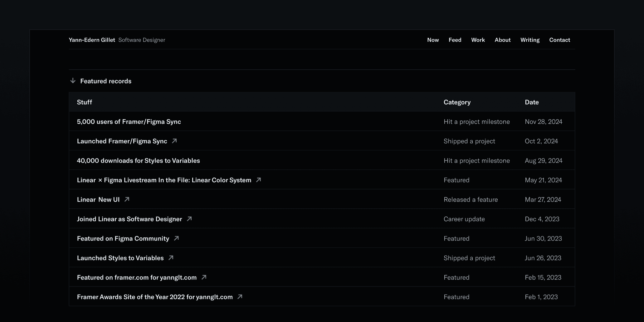Click 'Career update' category cell
The width and height of the screenshot is (644, 322).
[x=464, y=219]
